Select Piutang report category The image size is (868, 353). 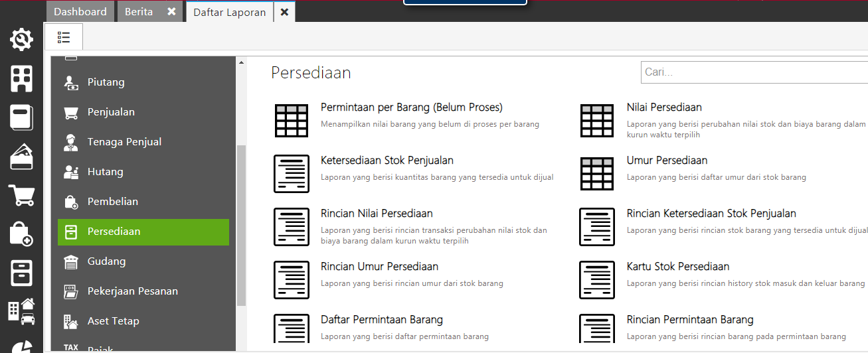[106, 82]
